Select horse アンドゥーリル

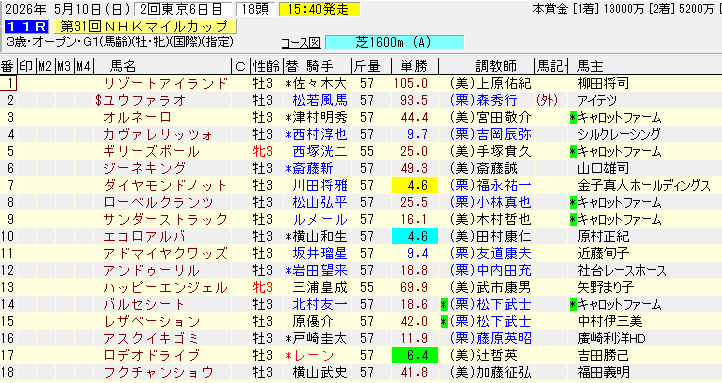pyautogui.click(x=151, y=271)
